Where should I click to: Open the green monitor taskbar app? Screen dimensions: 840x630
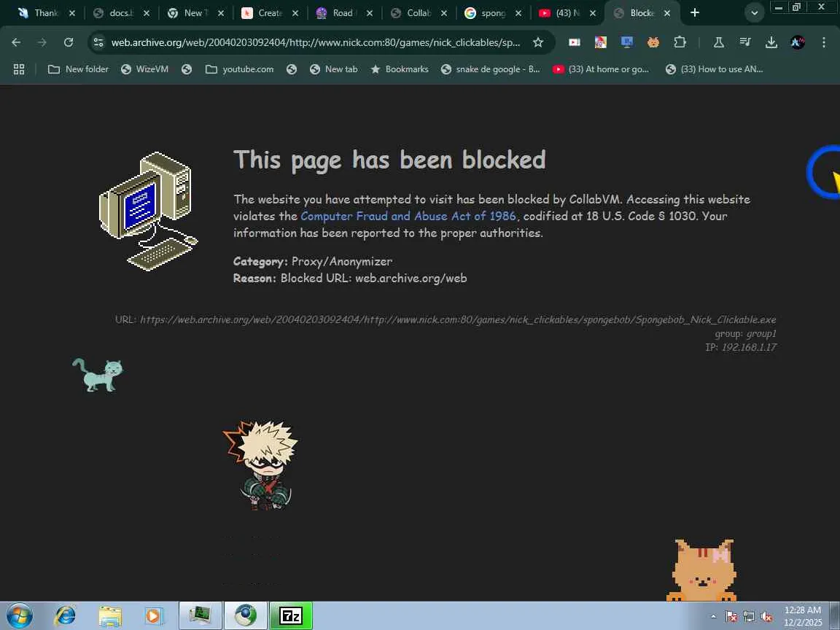(200, 616)
